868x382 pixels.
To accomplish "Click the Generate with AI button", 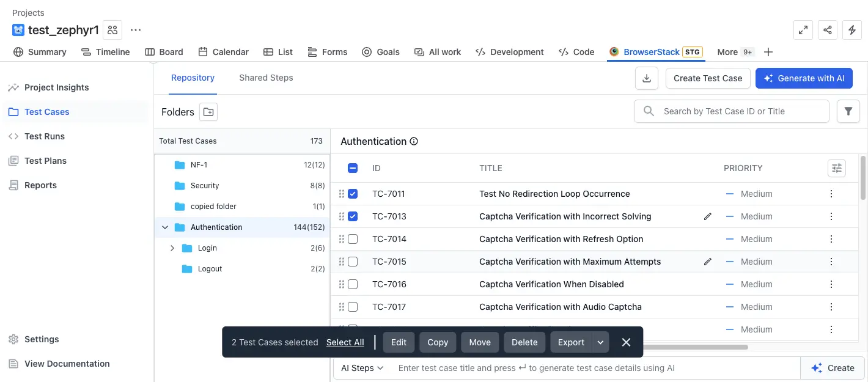I will (803, 78).
